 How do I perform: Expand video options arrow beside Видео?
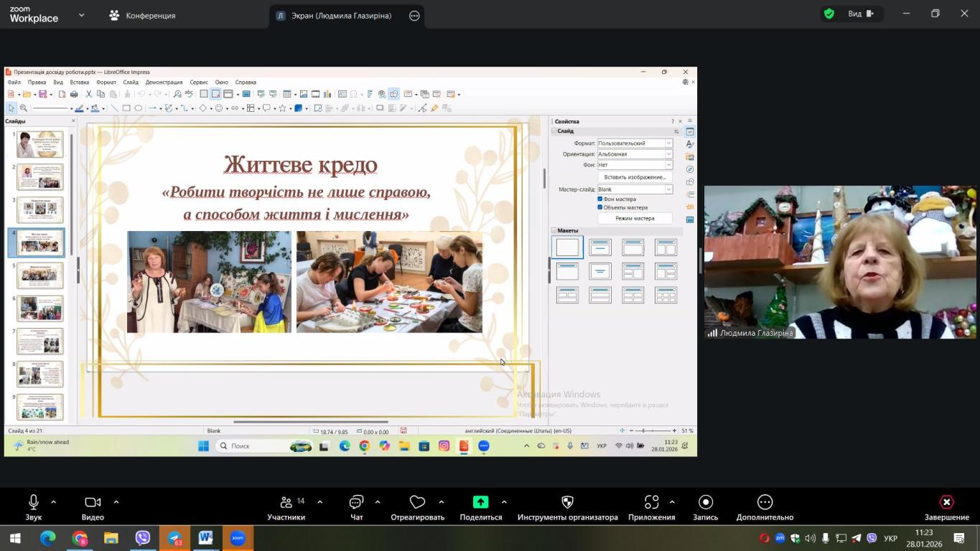pos(116,502)
